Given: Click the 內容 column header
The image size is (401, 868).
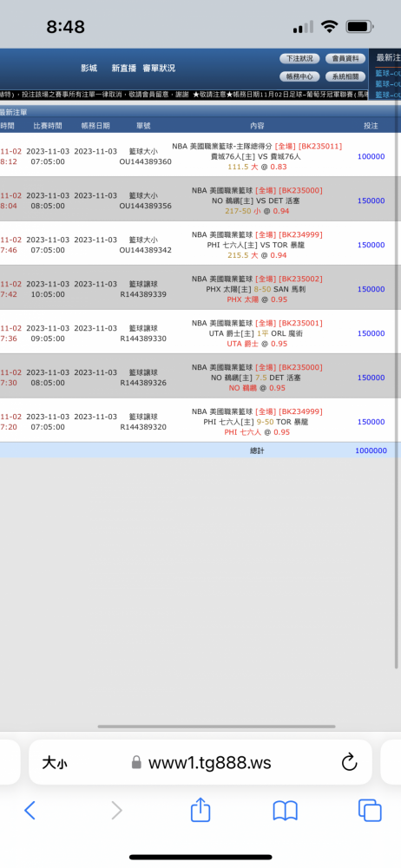Looking at the screenshot, I should (257, 126).
